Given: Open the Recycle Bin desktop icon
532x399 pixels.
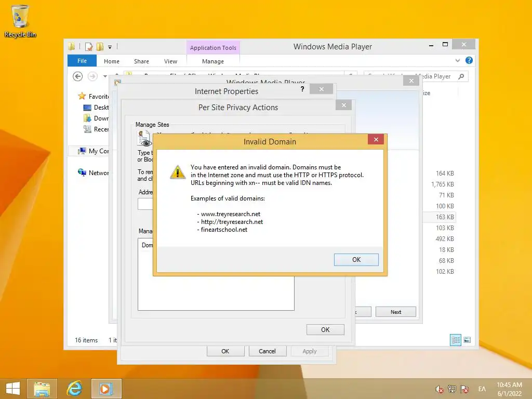Looking at the screenshot, I should (x=20, y=20).
